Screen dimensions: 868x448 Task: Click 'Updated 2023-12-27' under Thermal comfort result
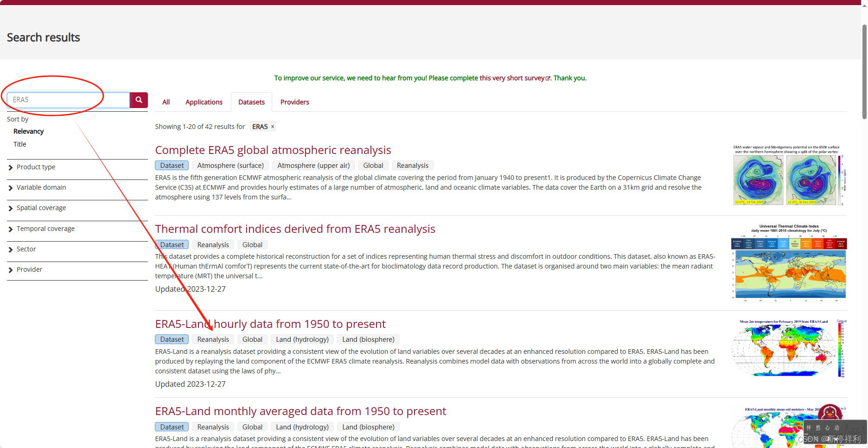[x=191, y=289]
